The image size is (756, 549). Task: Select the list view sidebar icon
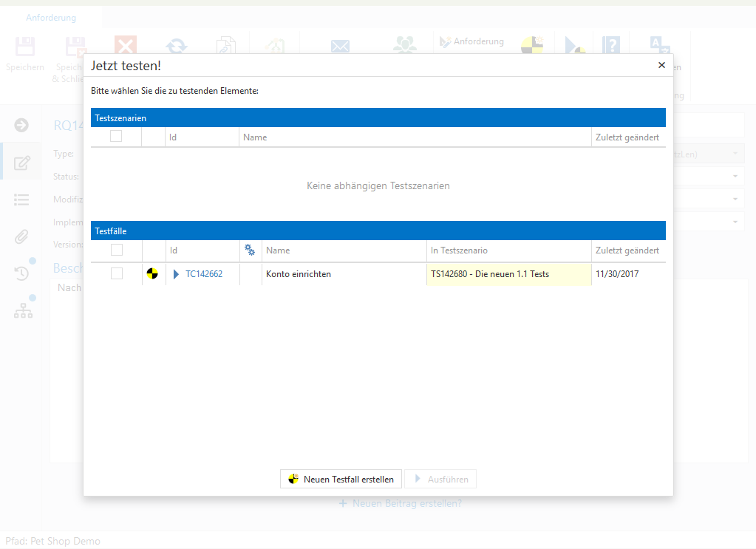pyautogui.click(x=21, y=200)
